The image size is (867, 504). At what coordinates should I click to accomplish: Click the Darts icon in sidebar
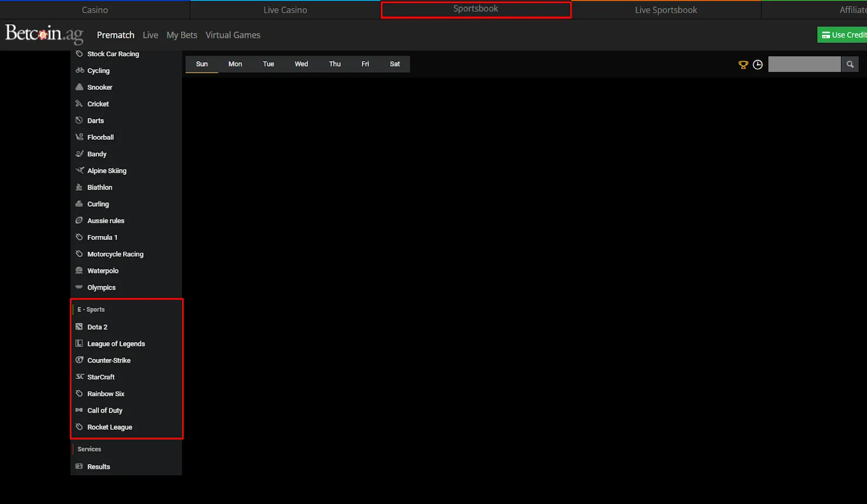point(79,120)
